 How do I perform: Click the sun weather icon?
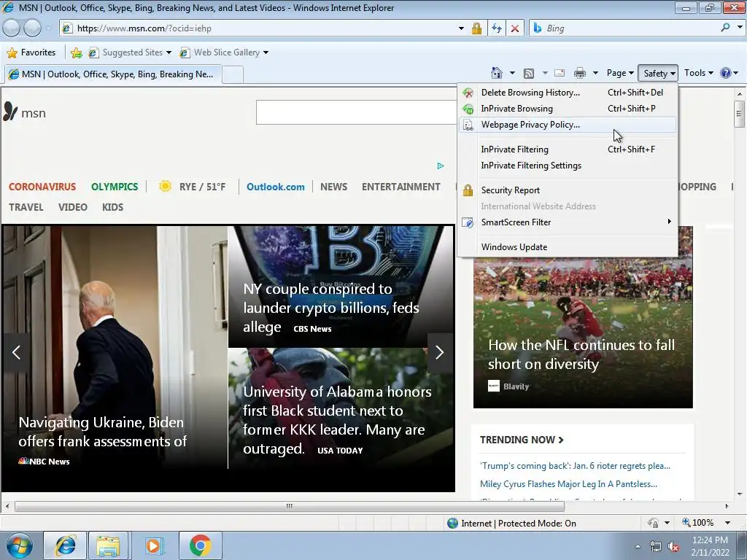(166, 186)
